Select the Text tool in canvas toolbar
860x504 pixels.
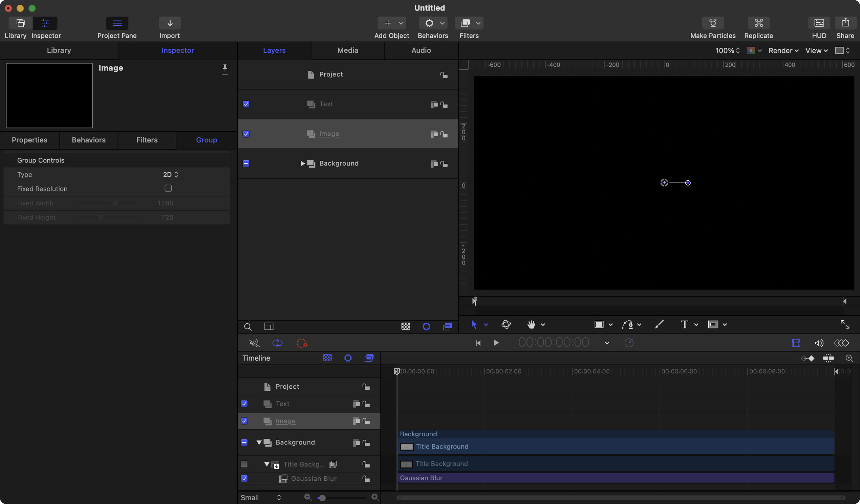click(x=684, y=324)
